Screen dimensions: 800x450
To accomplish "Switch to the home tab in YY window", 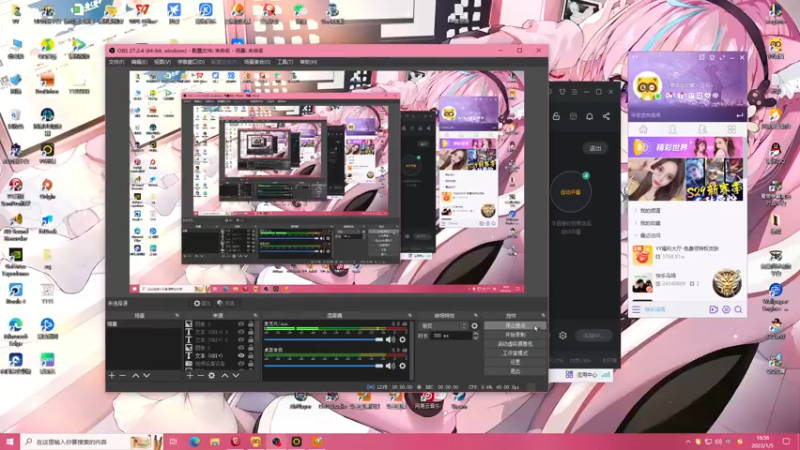I will (643, 130).
